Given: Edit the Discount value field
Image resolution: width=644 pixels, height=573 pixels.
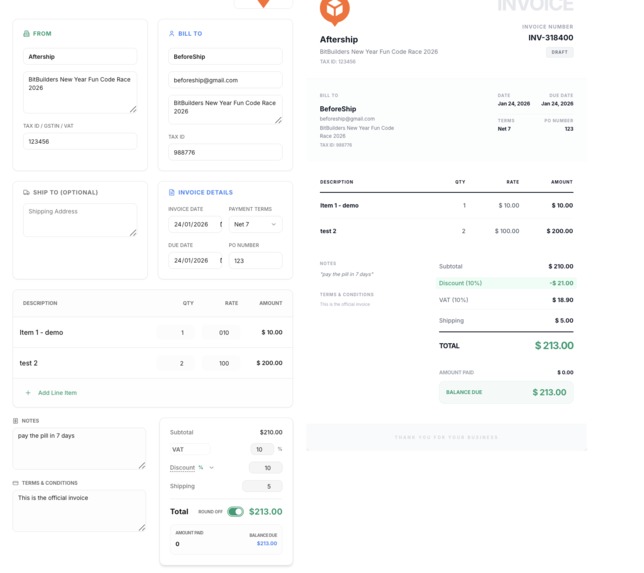Looking at the screenshot, I should [x=266, y=468].
